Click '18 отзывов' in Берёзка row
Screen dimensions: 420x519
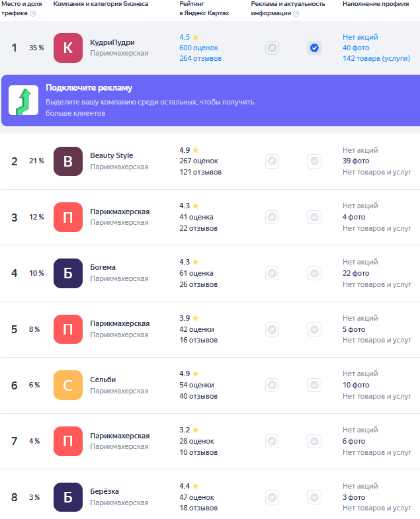(198, 508)
